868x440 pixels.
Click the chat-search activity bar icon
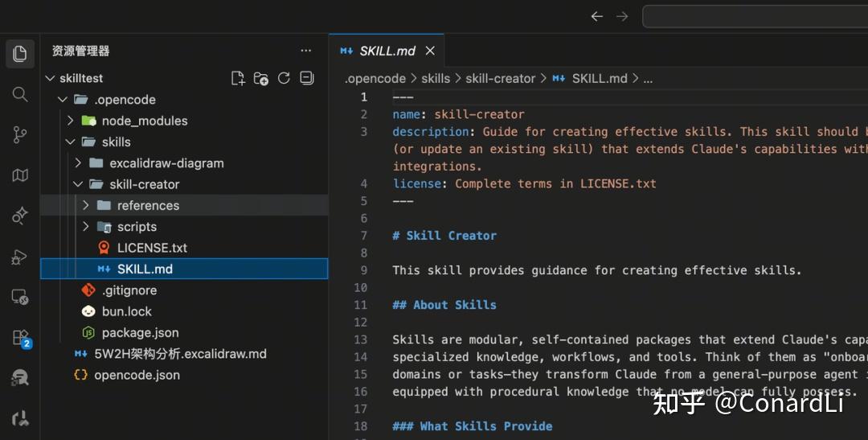20,378
